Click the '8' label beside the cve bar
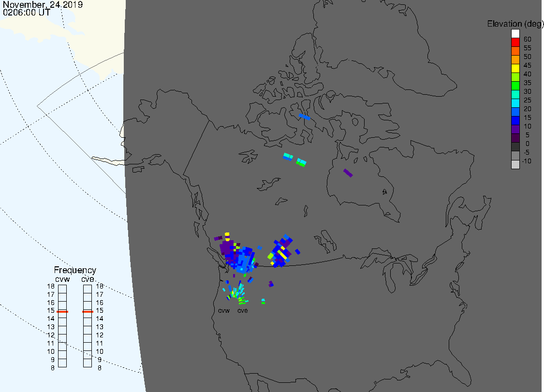The height and width of the screenshot is (392, 544). pos(99,368)
